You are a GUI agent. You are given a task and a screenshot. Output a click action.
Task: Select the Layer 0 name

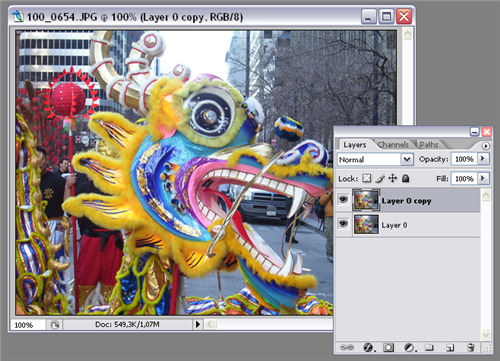click(x=394, y=225)
